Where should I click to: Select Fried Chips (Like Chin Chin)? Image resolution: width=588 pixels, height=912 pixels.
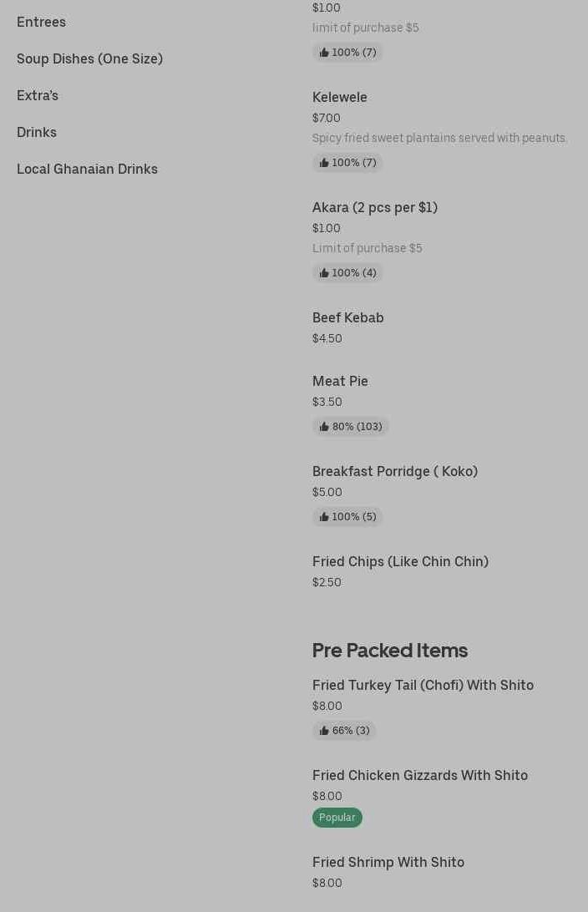tap(400, 561)
